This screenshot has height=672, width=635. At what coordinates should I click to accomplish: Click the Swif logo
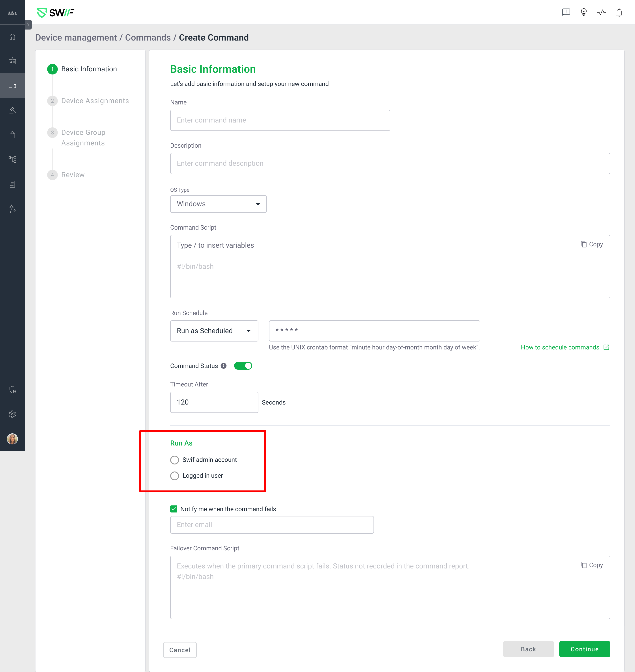(x=56, y=13)
